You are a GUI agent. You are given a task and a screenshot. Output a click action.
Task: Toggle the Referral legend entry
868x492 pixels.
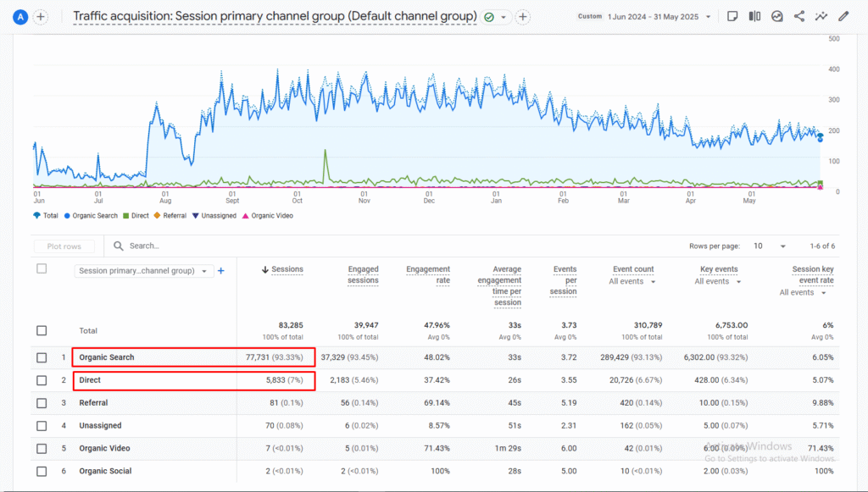pos(170,216)
